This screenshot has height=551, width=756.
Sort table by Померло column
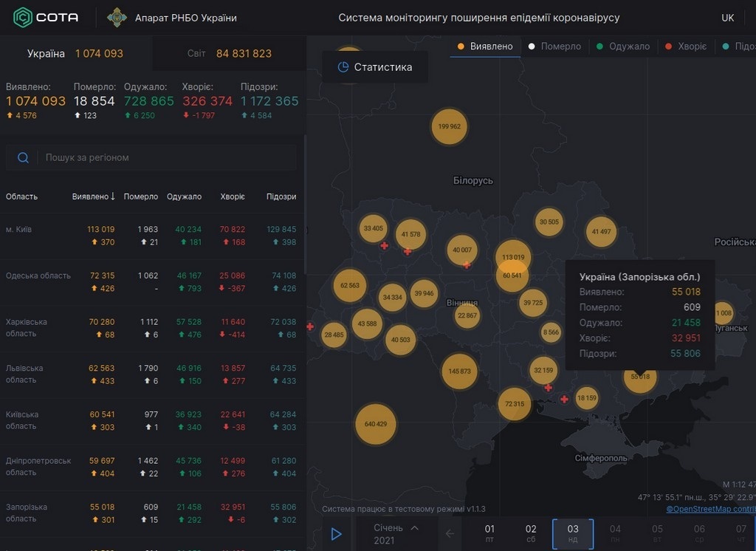(x=141, y=196)
